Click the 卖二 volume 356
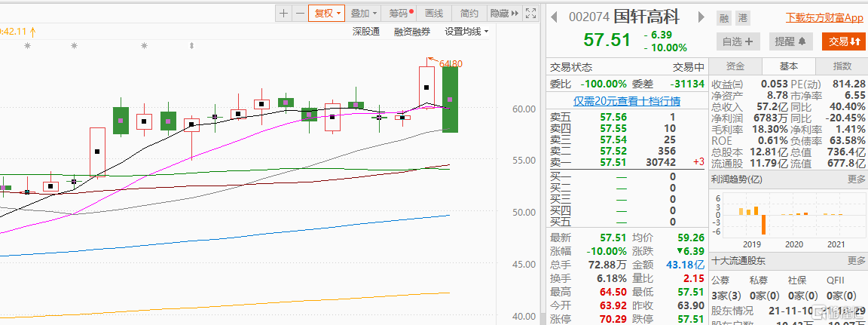 coord(668,151)
